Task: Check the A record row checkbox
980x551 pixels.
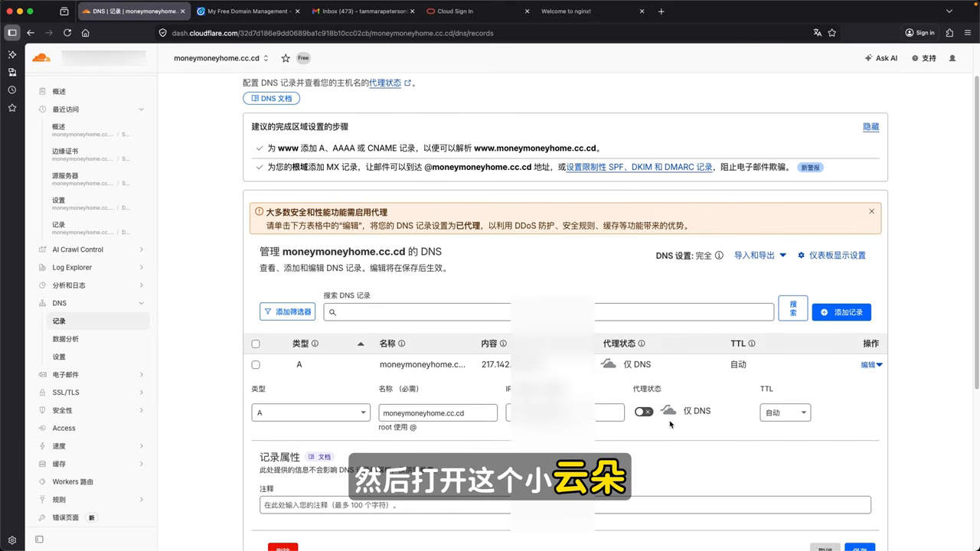Action: click(256, 365)
